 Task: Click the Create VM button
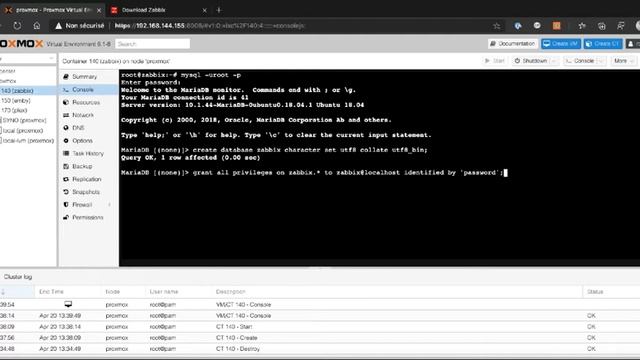click(561, 44)
